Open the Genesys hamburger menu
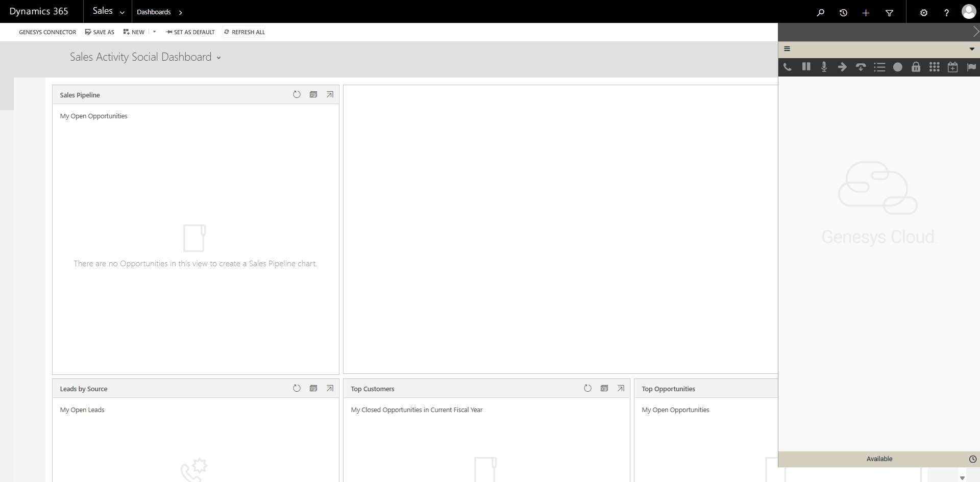 pos(787,49)
